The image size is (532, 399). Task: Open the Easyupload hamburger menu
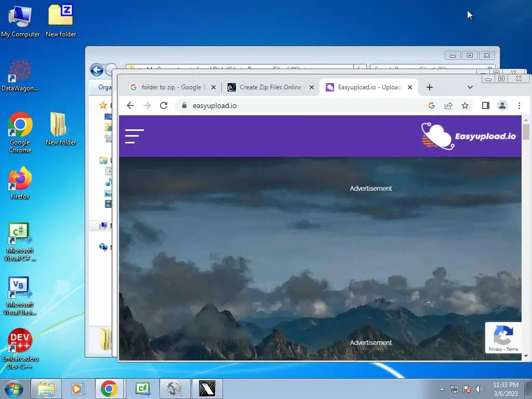135,136
